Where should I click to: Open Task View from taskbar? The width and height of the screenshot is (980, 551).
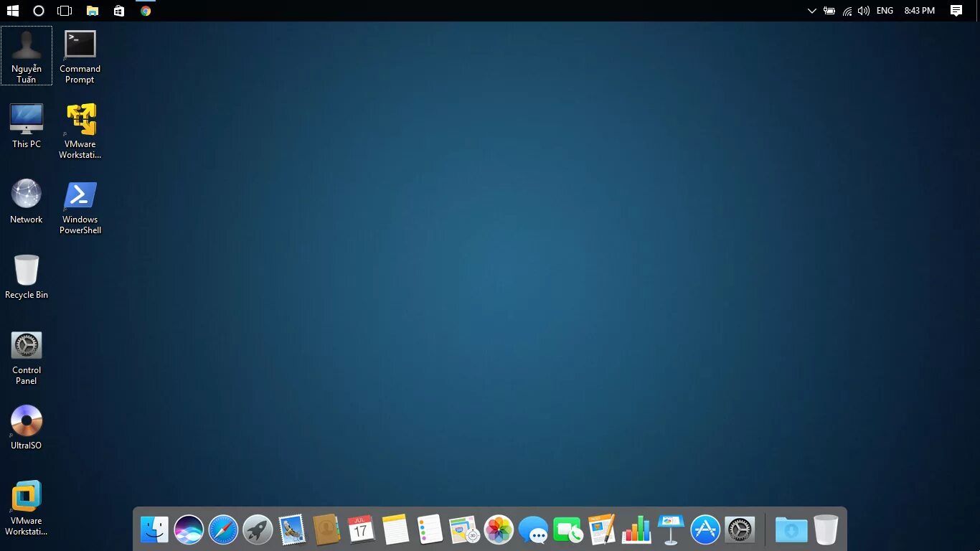pos(65,11)
